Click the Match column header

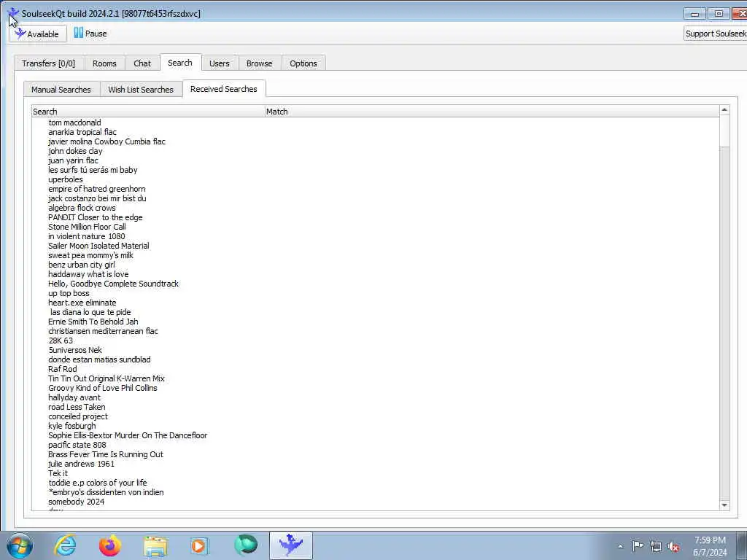point(492,112)
